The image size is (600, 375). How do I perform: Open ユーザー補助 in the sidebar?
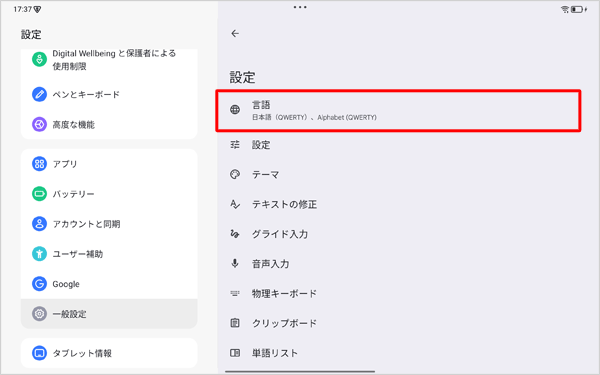[x=109, y=254]
